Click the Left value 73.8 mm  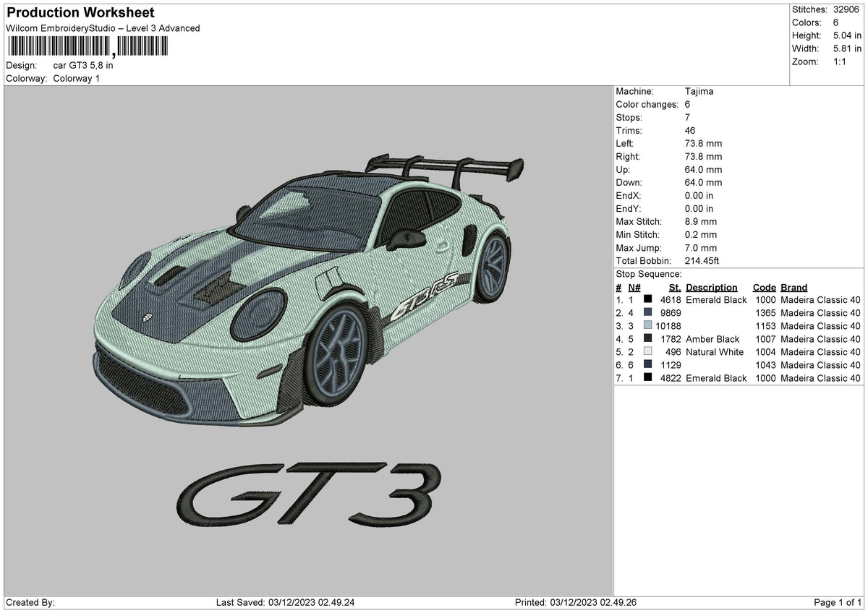click(x=703, y=144)
